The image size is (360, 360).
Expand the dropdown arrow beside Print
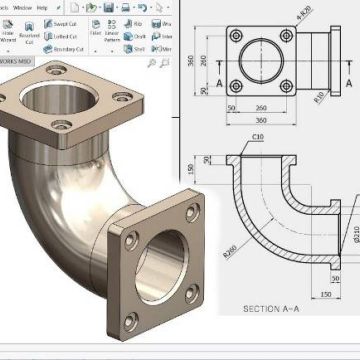133,8
